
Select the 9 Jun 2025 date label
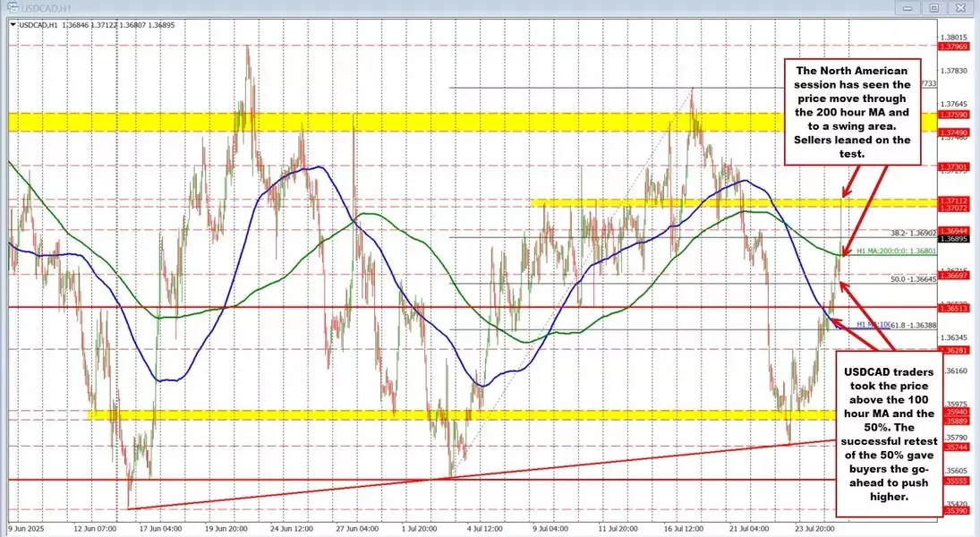(x=29, y=526)
